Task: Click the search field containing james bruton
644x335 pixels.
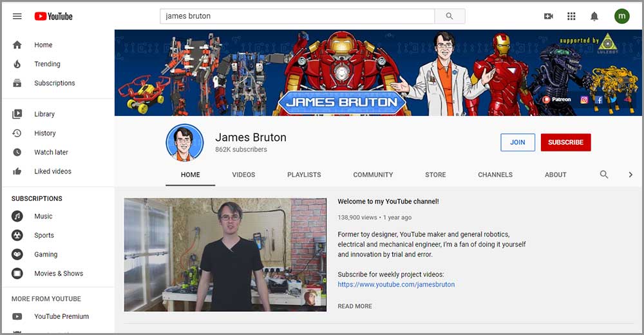Action: click(298, 16)
